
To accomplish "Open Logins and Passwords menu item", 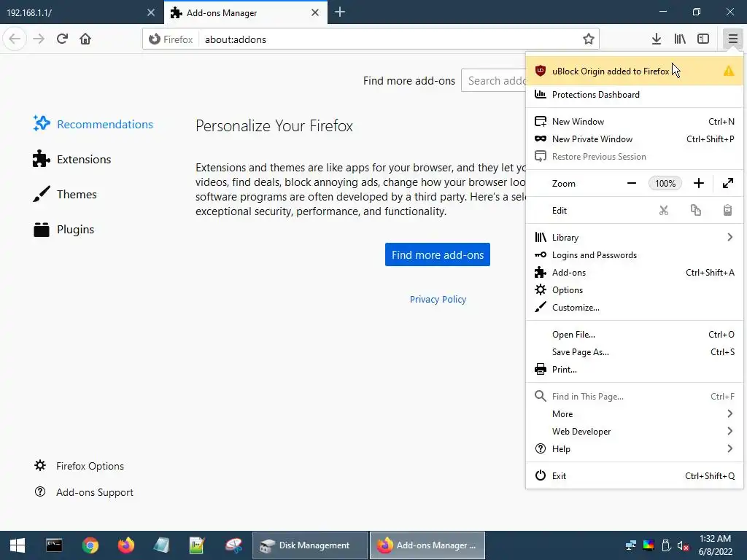I will pyautogui.click(x=635, y=254).
